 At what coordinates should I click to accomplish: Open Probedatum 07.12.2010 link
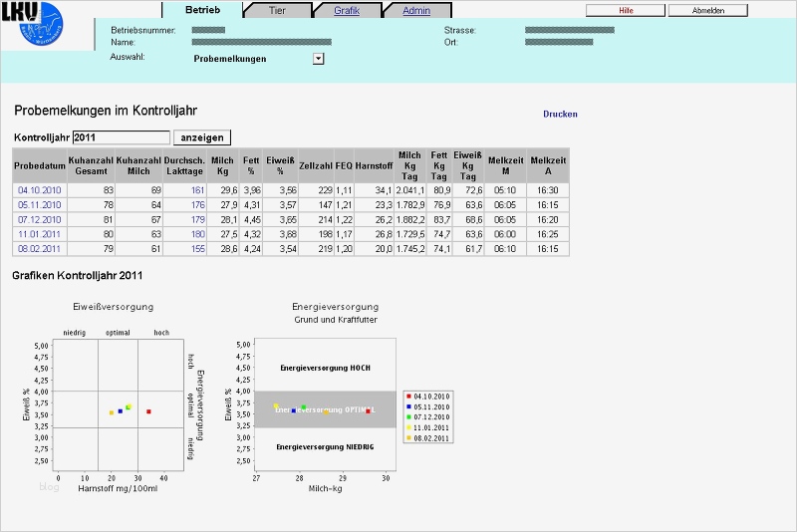(x=40, y=219)
